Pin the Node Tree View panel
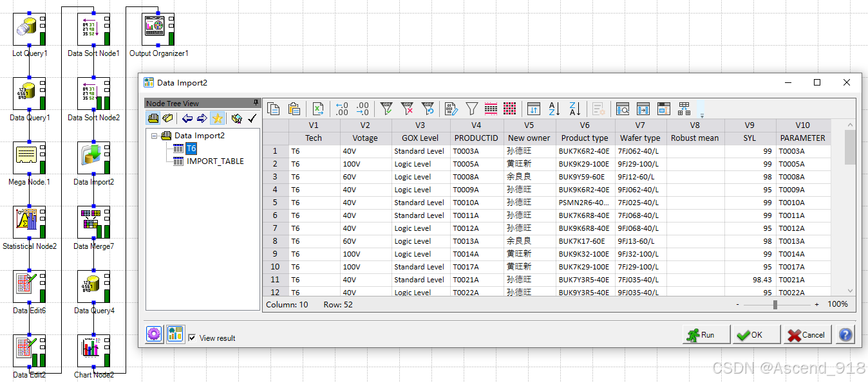 point(255,103)
